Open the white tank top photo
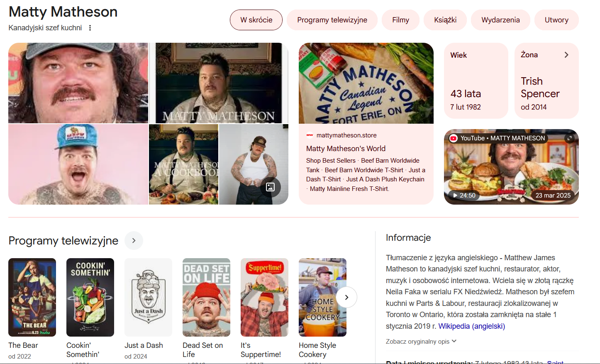 coord(254,164)
